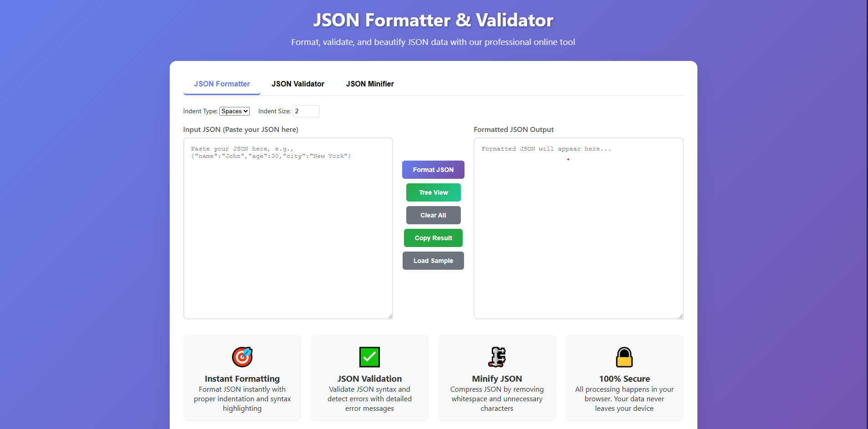The height and width of the screenshot is (429, 868).
Task: Select the JSON Formatter tab
Action: point(222,84)
